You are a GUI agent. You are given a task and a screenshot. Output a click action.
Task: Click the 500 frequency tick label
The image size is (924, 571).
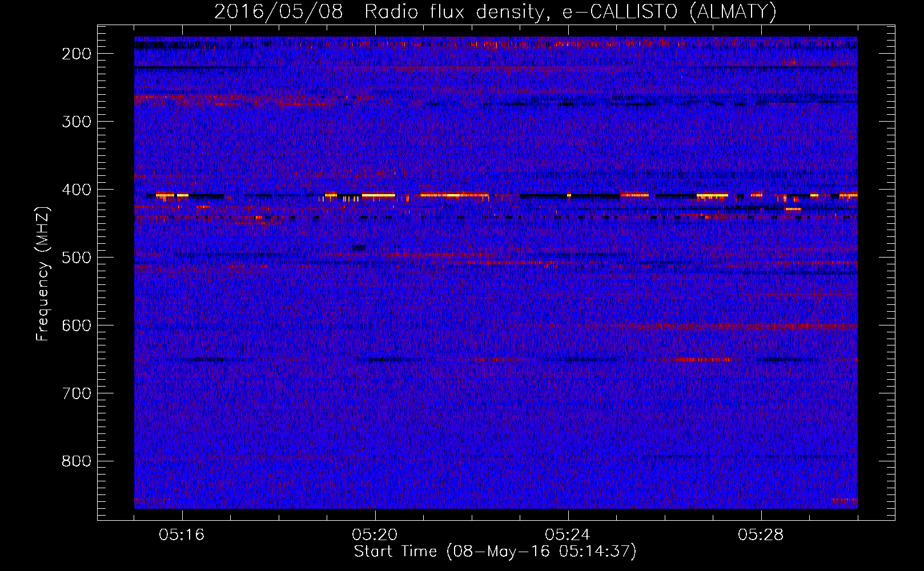[77, 258]
